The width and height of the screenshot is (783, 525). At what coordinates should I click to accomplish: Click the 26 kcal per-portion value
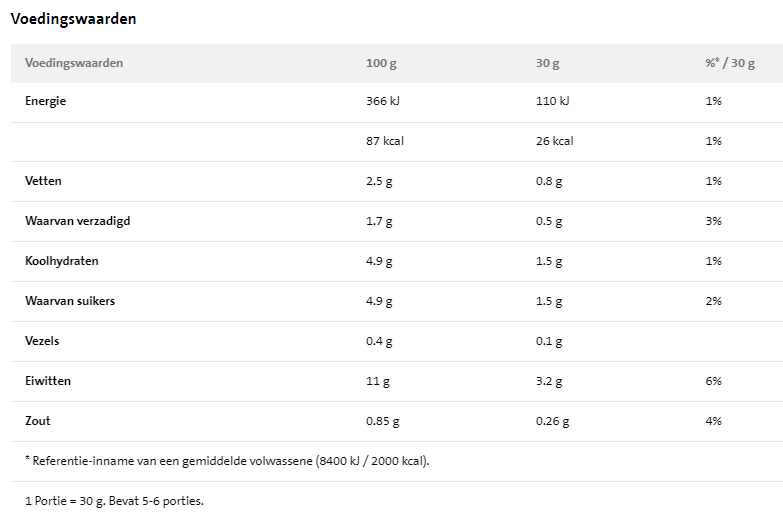tap(555, 141)
